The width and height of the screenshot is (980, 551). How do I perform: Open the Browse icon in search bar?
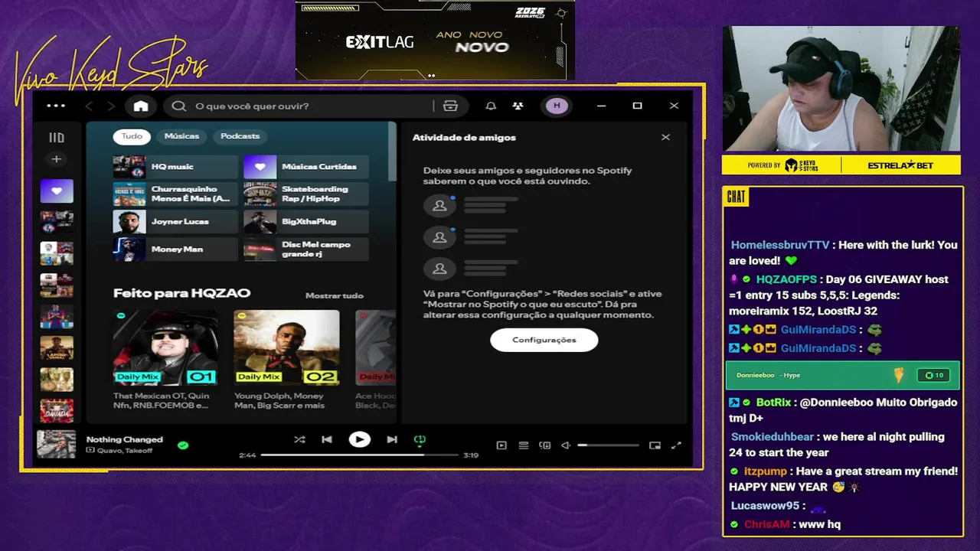pyautogui.click(x=450, y=106)
